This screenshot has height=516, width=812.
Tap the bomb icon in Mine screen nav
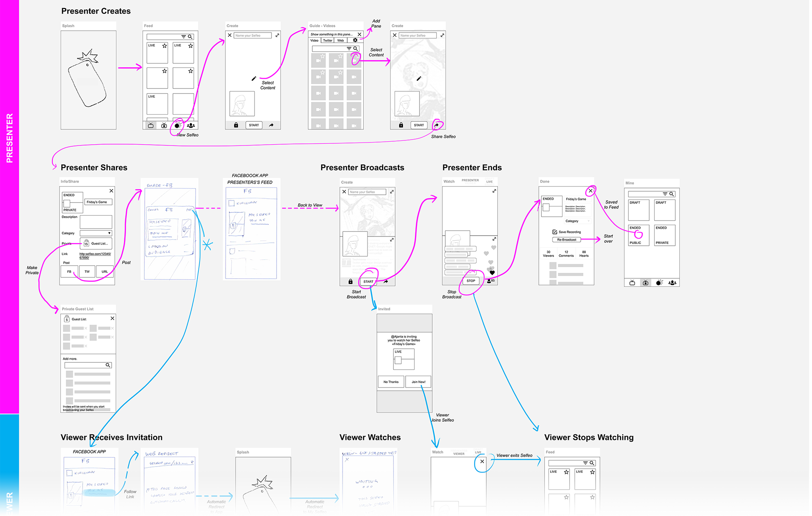coord(659,283)
